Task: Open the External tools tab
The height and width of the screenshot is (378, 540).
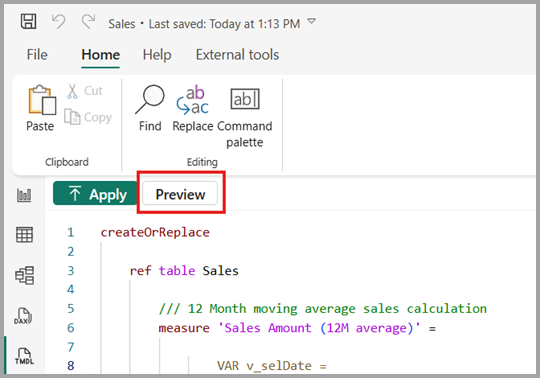Action: pos(237,55)
